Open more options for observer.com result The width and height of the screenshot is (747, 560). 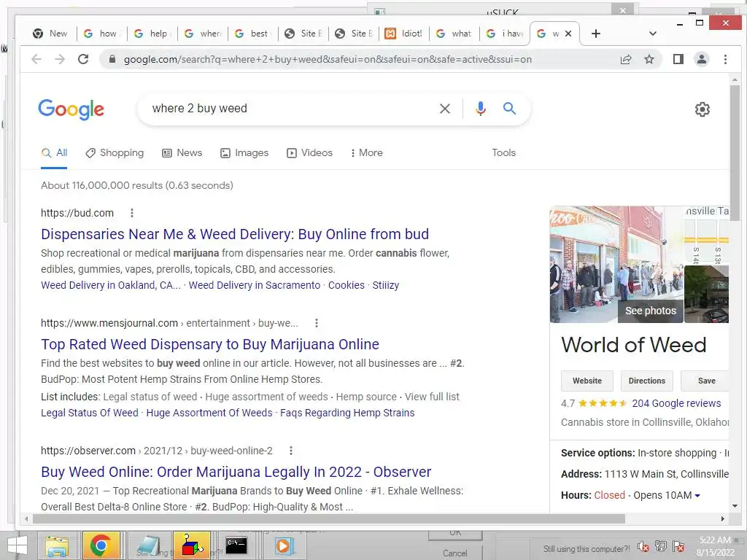point(290,451)
